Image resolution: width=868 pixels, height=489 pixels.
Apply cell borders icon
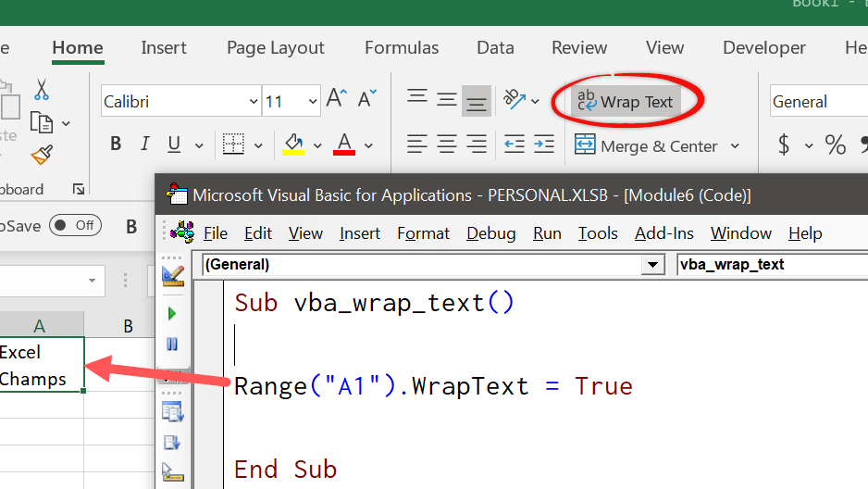click(x=233, y=144)
